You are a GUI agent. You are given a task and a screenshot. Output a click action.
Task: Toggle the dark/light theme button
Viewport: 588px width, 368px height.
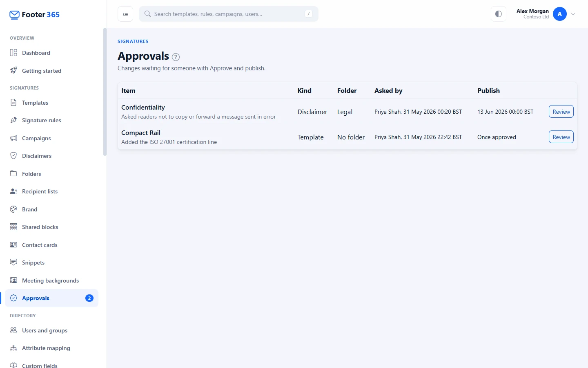pyautogui.click(x=498, y=14)
